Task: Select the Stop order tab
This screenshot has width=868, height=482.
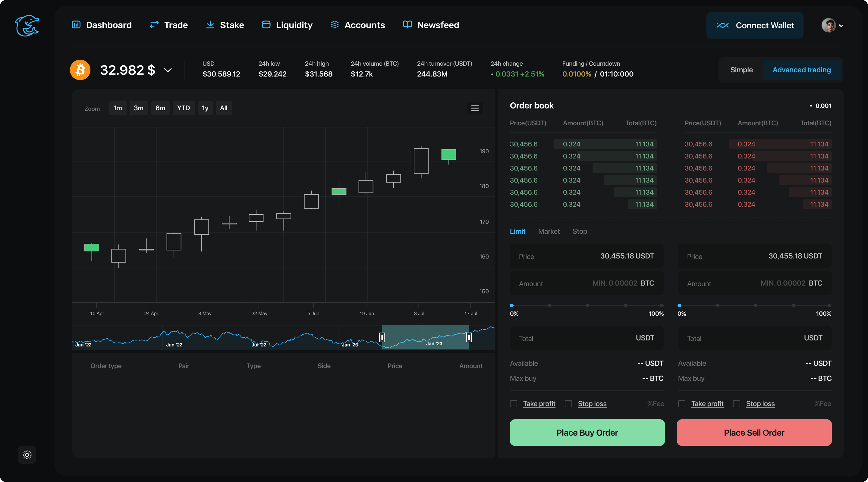Action: point(580,231)
